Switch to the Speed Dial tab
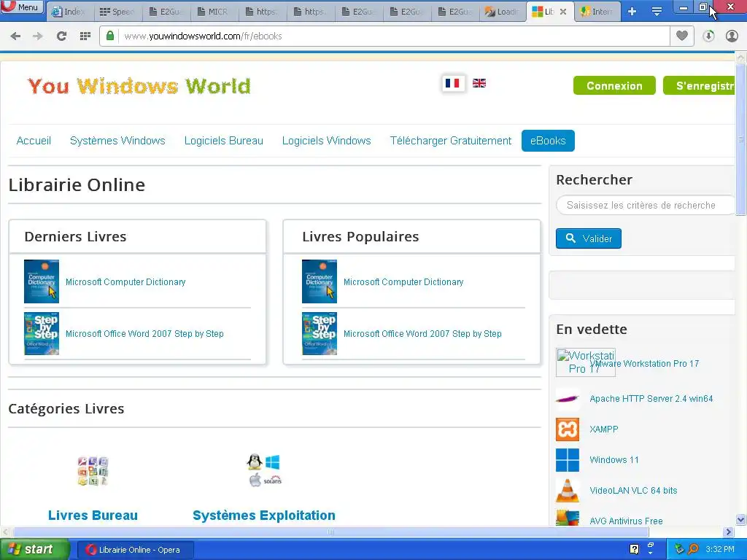Viewport: 747px width, 560px height. pyautogui.click(x=117, y=12)
